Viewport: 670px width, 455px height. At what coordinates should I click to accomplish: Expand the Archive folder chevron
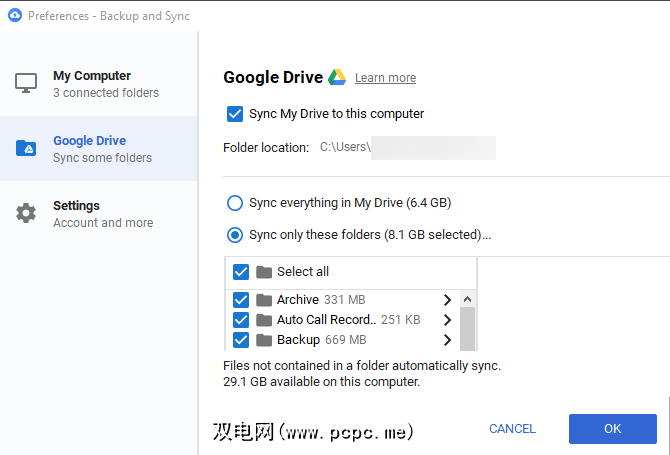(447, 300)
